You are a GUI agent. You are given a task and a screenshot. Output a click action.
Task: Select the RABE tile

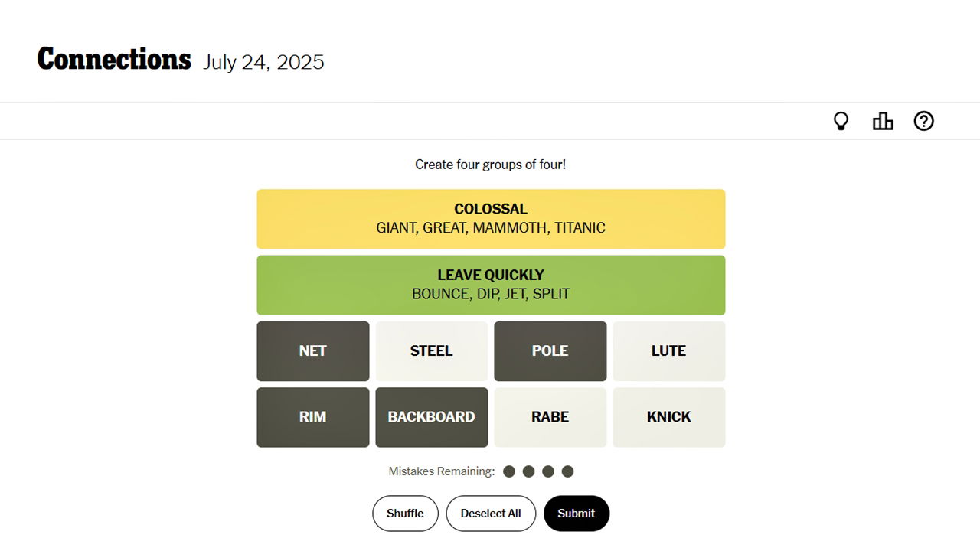550,417
